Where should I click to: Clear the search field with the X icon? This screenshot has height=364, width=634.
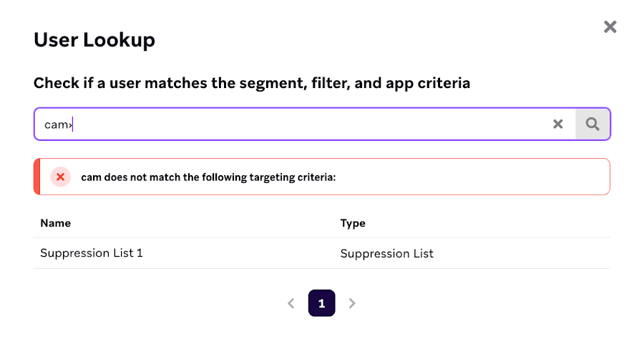[558, 124]
